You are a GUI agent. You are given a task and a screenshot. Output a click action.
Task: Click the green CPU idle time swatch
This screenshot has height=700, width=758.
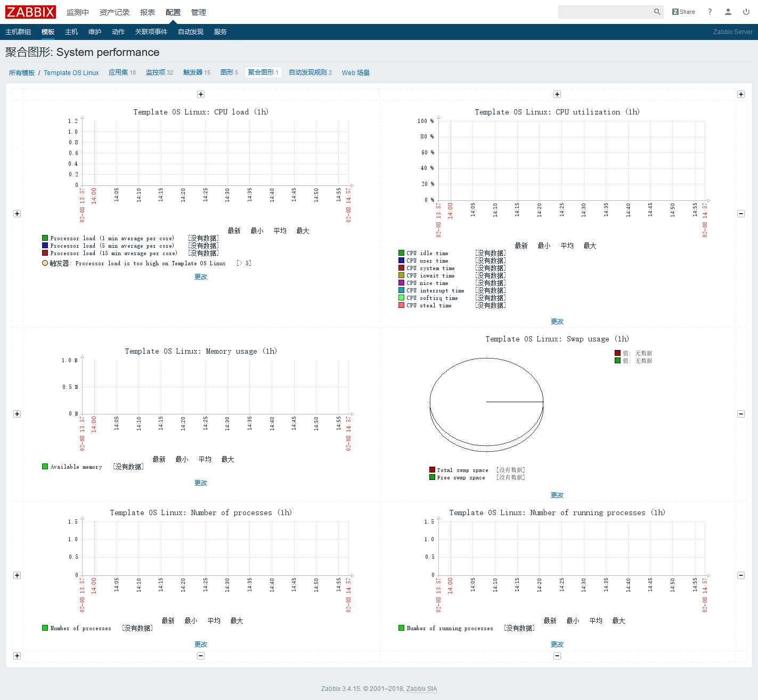point(401,253)
